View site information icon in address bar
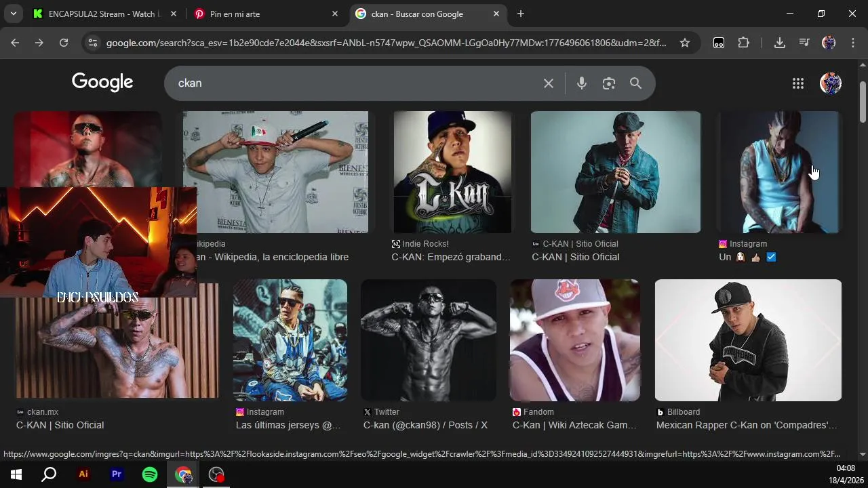Image resolution: width=868 pixels, height=488 pixels. [93, 43]
